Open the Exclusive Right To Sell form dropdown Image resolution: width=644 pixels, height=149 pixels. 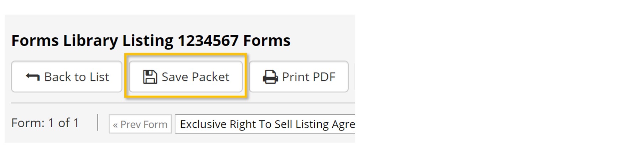(x=265, y=124)
